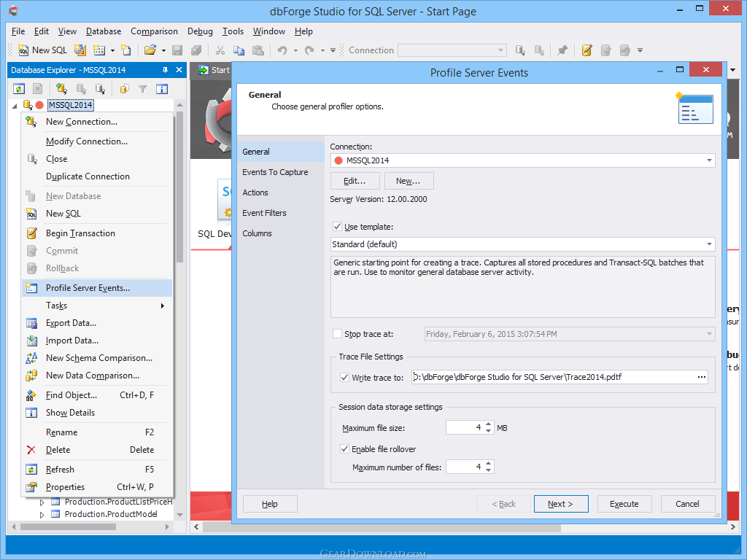747x560 pixels.
Task: Click the Cancel button in dialog
Action: tap(687, 504)
